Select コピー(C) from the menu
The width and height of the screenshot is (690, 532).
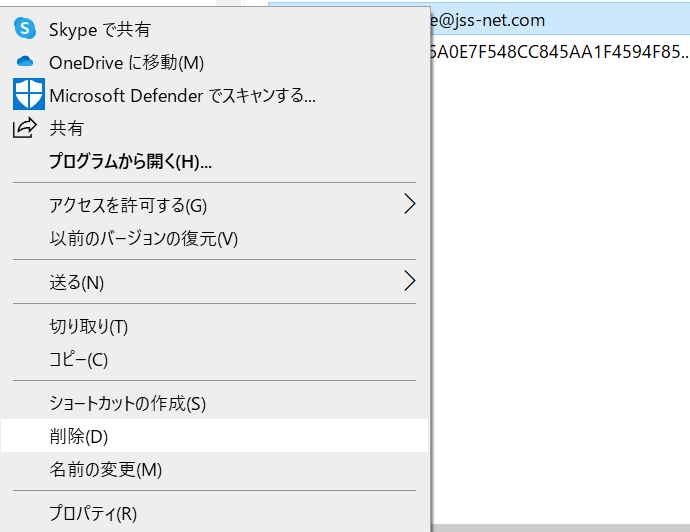point(214,360)
